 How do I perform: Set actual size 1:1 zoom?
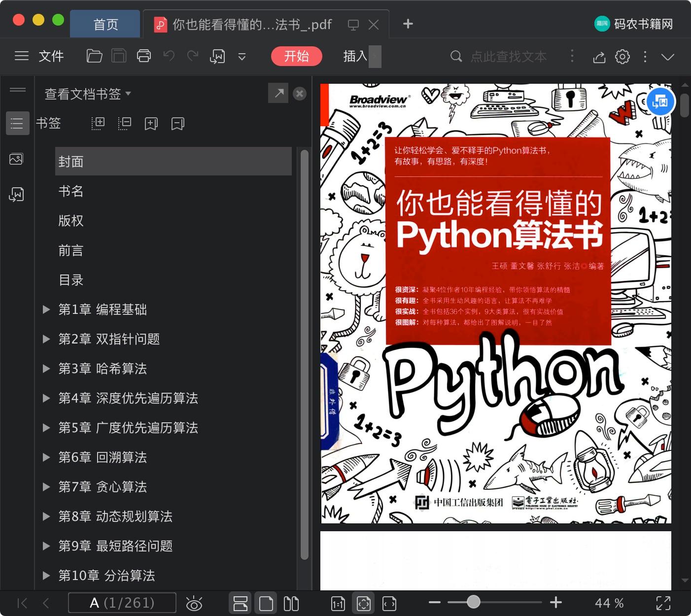(338, 603)
